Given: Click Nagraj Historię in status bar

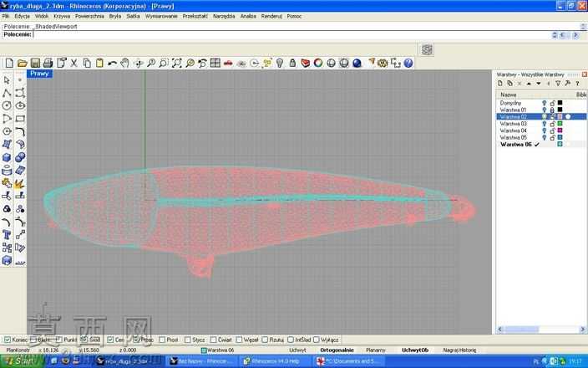Looking at the screenshot, I should tap(459, 350).
